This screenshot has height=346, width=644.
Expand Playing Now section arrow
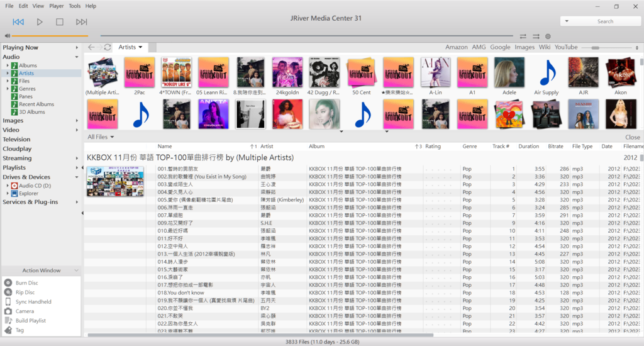76,48
